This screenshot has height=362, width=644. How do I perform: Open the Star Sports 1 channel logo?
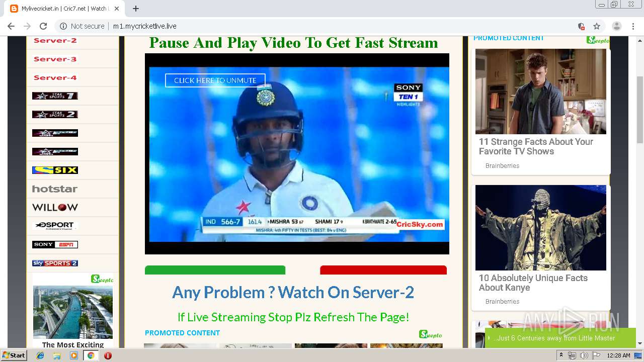coord(55,96)
